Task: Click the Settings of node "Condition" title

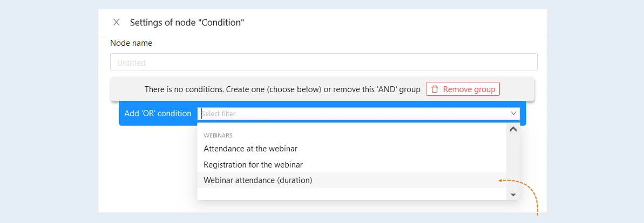Action: 187,23
